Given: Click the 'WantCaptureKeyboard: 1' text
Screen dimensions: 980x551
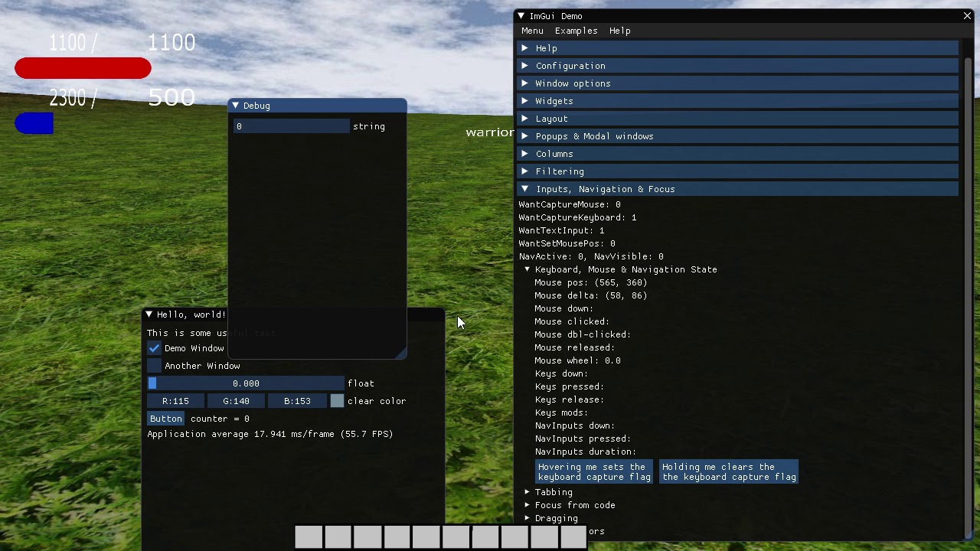Looking at the screenshot, I should [x=577, y=217].
